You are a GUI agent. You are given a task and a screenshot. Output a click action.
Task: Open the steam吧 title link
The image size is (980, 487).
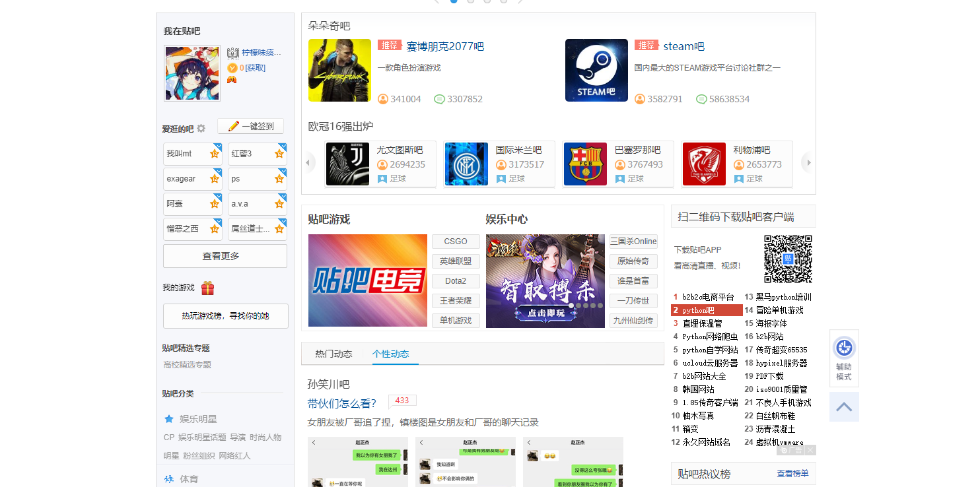click(x=683, y=47)
